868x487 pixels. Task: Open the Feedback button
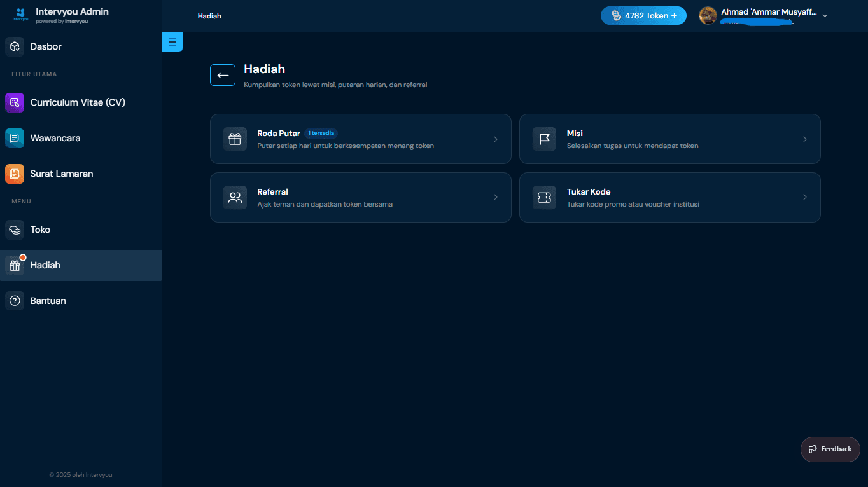[830, 449]
